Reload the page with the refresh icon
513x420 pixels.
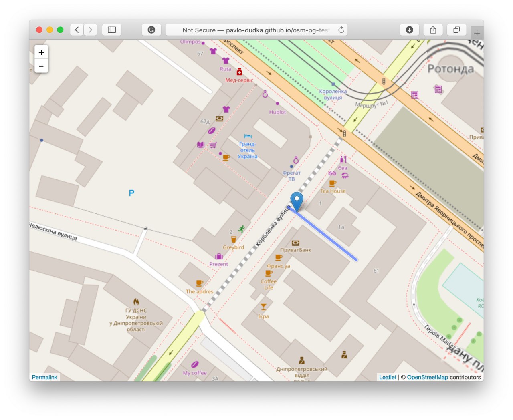tap(341, 30)
